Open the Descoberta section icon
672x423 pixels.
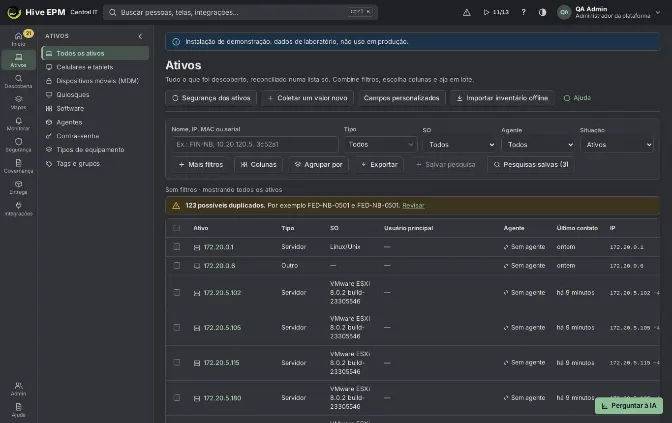(18, 78)
